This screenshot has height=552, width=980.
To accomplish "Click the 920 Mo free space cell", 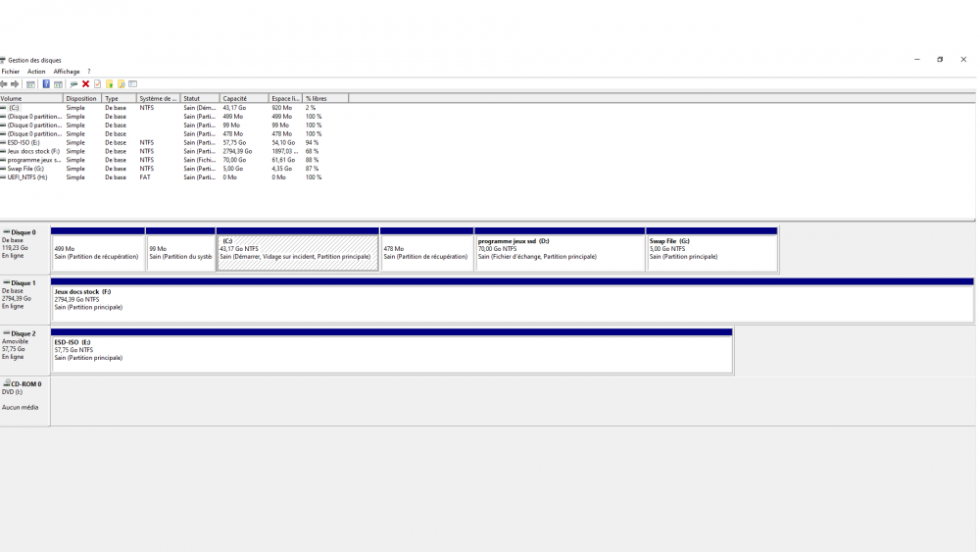I will [x=281, y=108].
